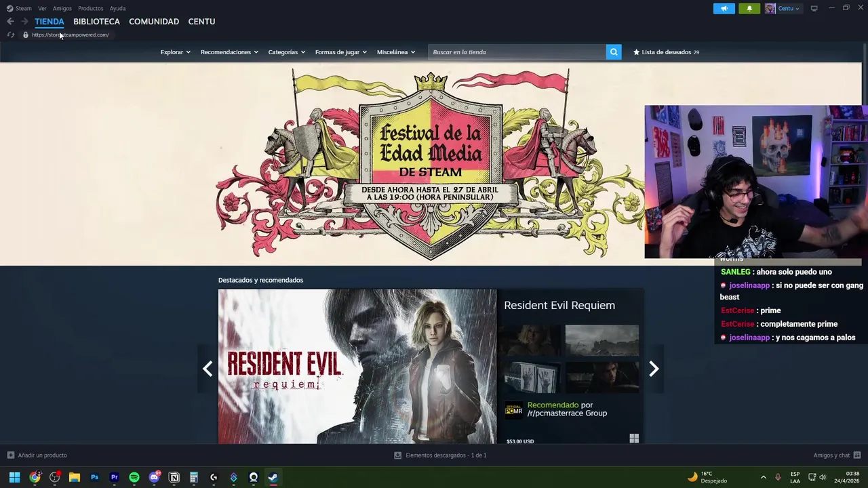
Task: Click the Steam taskbar icon
Action: [x=273, y=477]
